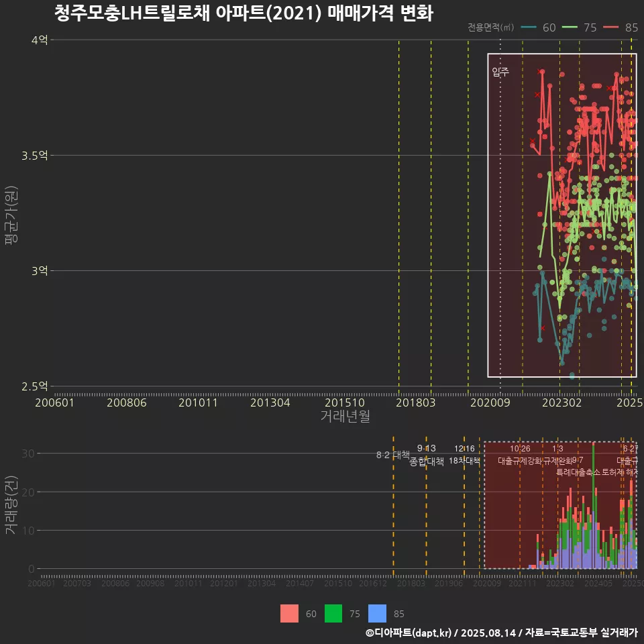Click the '4억' price axis label
Viewport: 644px width, 644px height.
40,40
